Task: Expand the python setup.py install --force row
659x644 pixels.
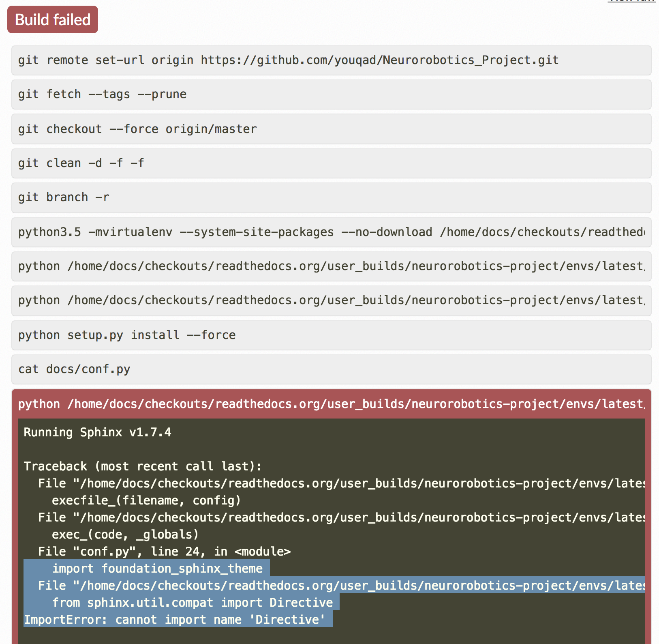Action: click(331, 335)
